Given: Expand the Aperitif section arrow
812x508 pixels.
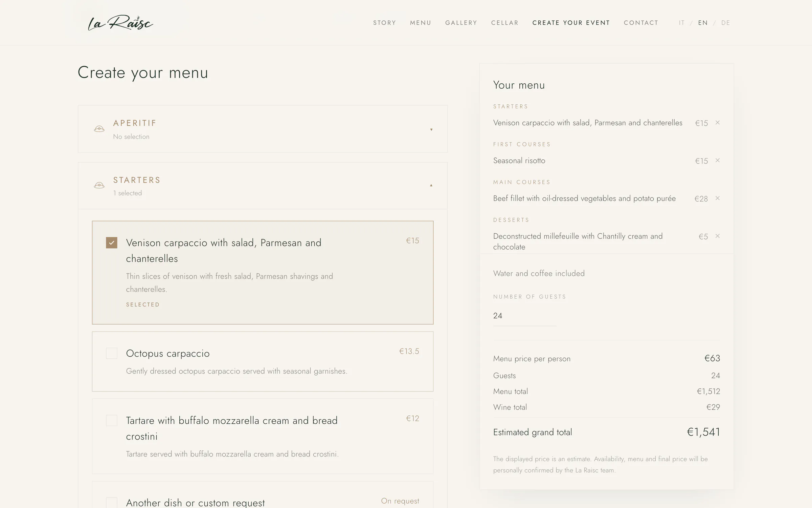Looking at the screenshot, I should click(431, 129).
